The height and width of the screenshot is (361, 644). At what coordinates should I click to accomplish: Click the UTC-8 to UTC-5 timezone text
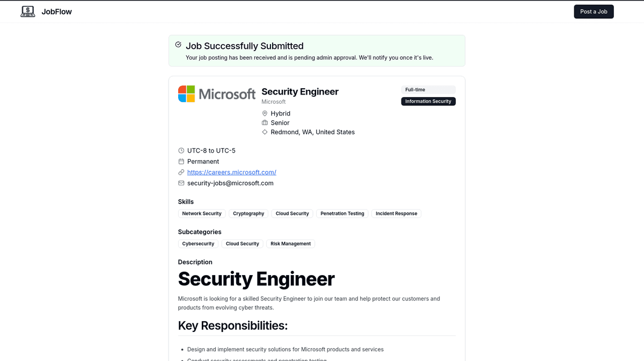point(211,150)
